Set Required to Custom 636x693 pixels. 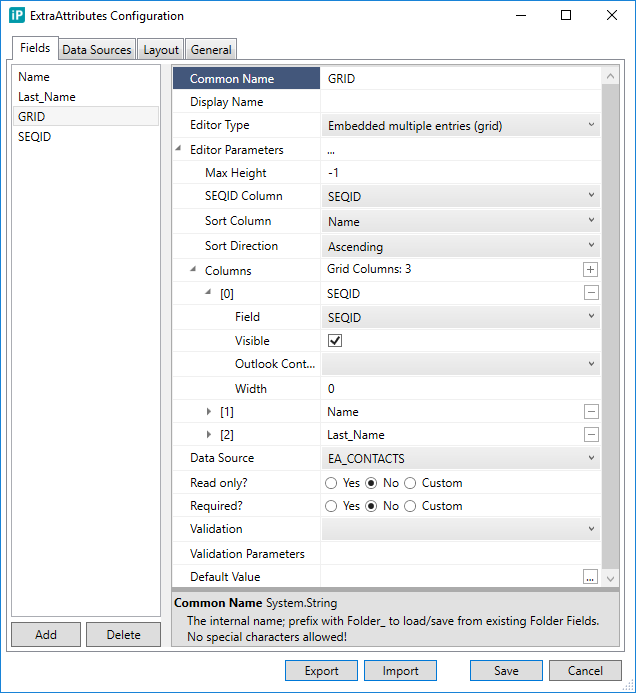point(410,506)
